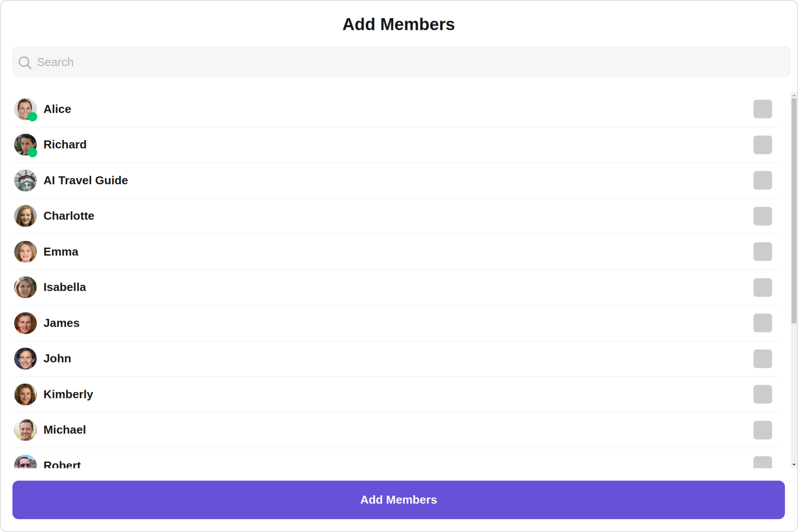
Task: Click the search magnifier icon
Action: click(25, 63)
